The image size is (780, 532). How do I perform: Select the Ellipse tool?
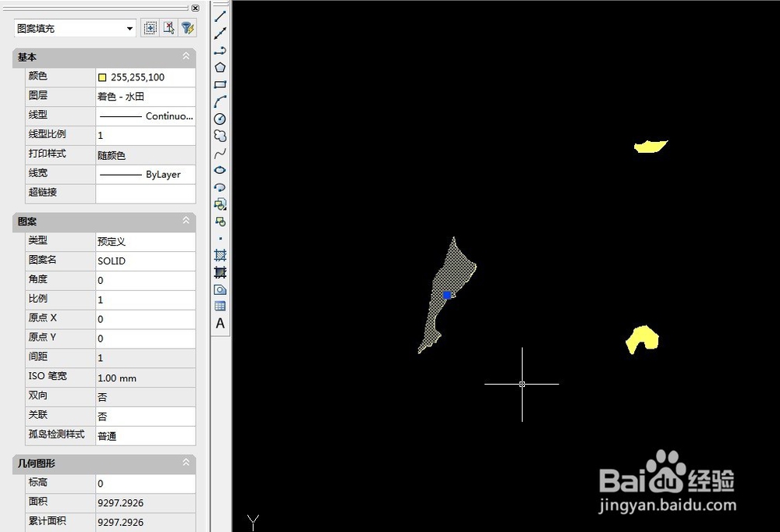click(x=220, y=170)
